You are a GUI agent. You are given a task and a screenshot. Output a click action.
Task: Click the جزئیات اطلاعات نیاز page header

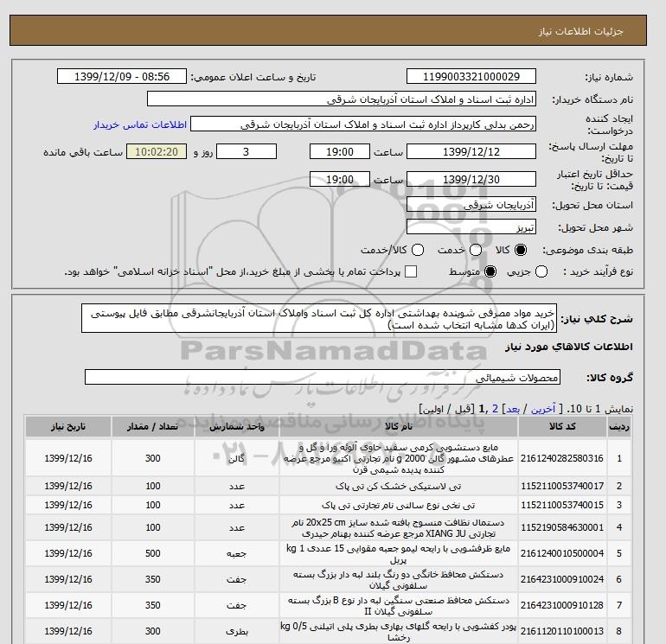[x=580, y=31]
